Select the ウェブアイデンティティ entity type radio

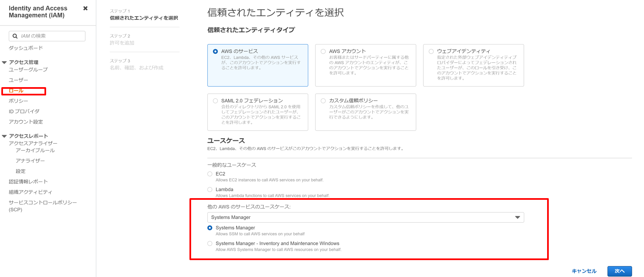(431, 51)
